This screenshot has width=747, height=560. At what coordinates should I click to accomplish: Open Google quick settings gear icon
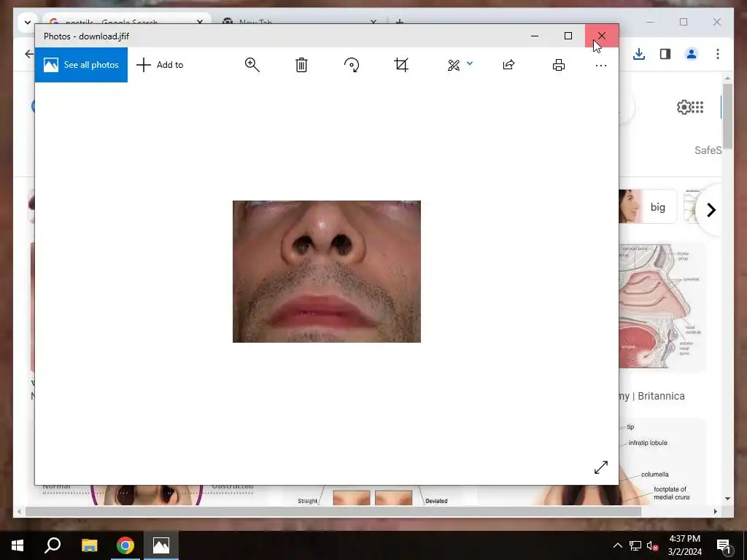684,108
